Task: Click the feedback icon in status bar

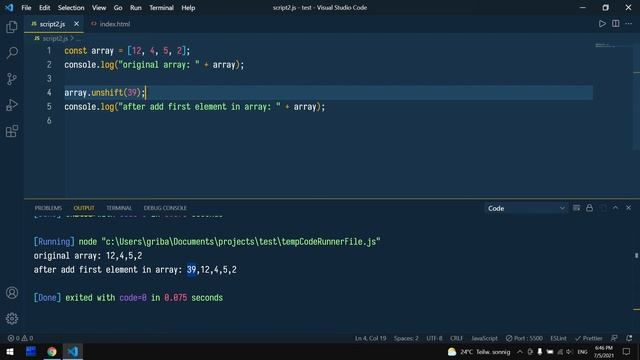Action: pyautogui.click(x=614, y=338)
